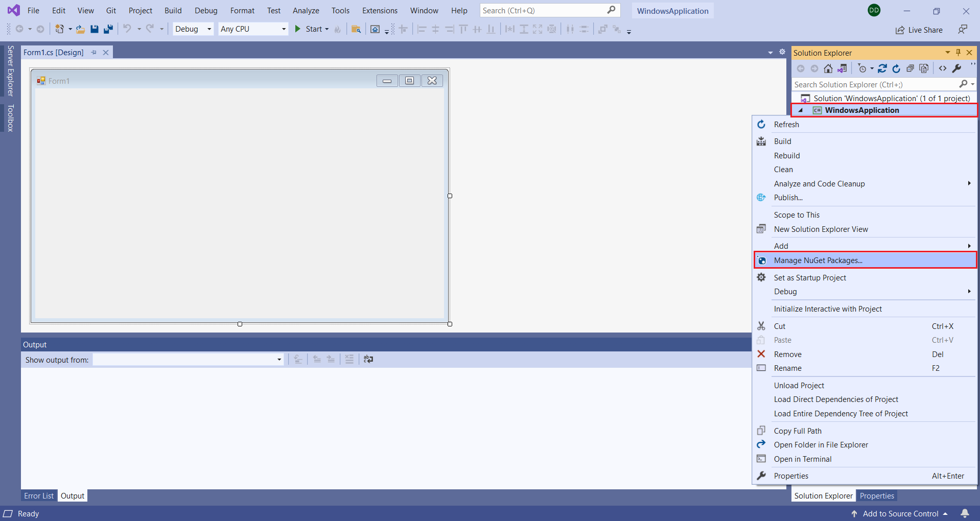Click the Pending Changes Filter clock icon
Image resolution: width=980 pixels, height=521 pixels.
click(x=862, y=68)
